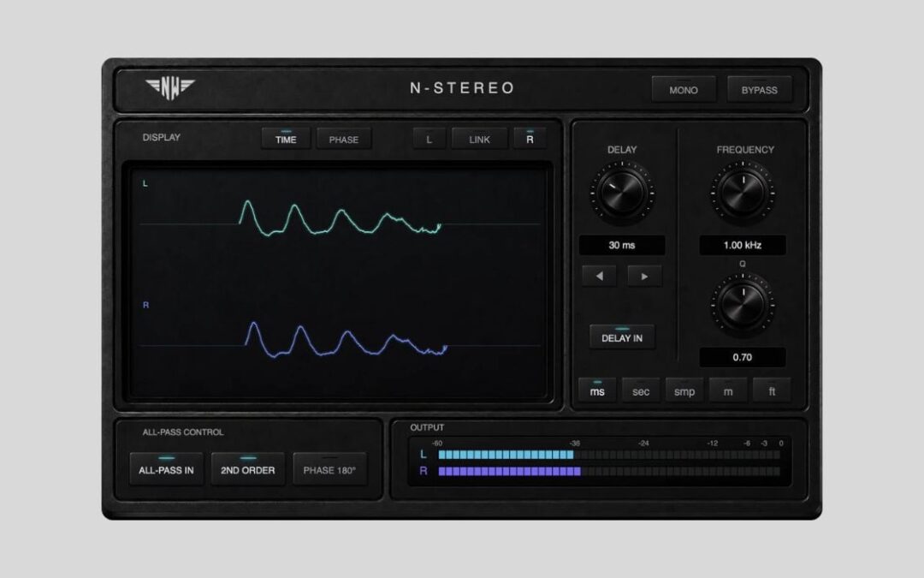Switch display to TIME view
The height and width of the screenshot is (578, 924).
pyautogui.click(x=286, y=139)
